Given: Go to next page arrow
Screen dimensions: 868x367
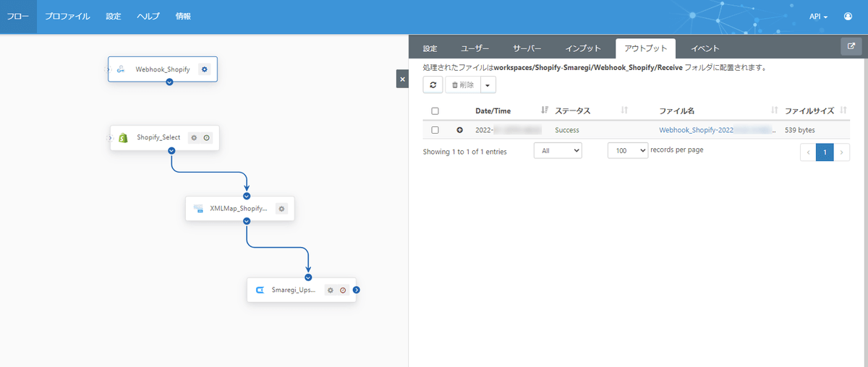Looking at the screenshot, I should (x=841, y=152).
